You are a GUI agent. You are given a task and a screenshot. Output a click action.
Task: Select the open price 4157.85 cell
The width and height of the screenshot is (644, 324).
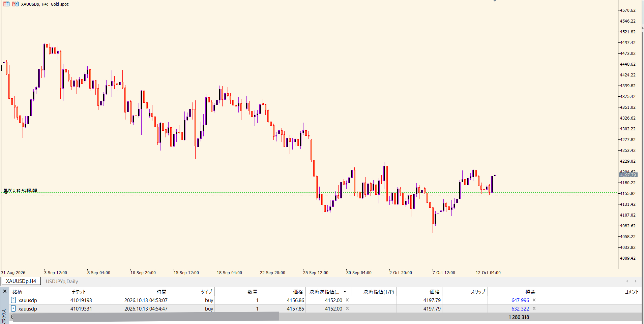pos(295,309)
